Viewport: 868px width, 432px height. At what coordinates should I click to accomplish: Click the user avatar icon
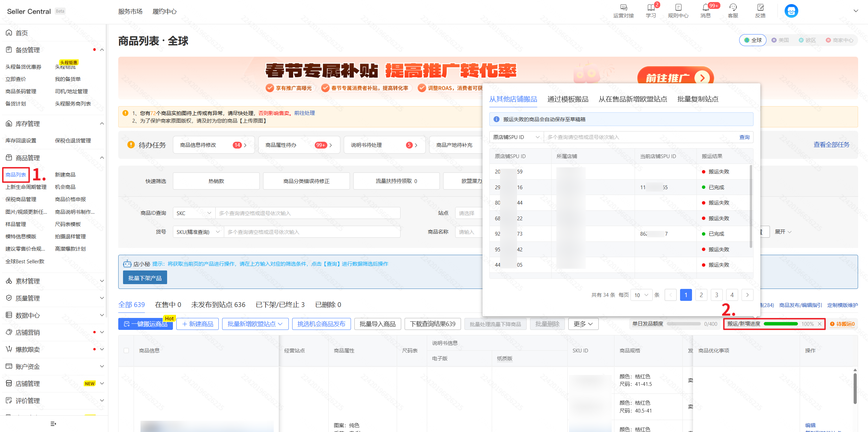[x=791, y=11]
